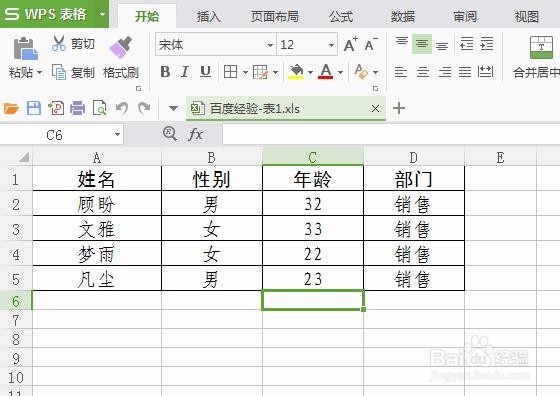The height and width of the screenshot is (396, 560).
Task: Click the distributed alignment icon
Action: [485, 72]
